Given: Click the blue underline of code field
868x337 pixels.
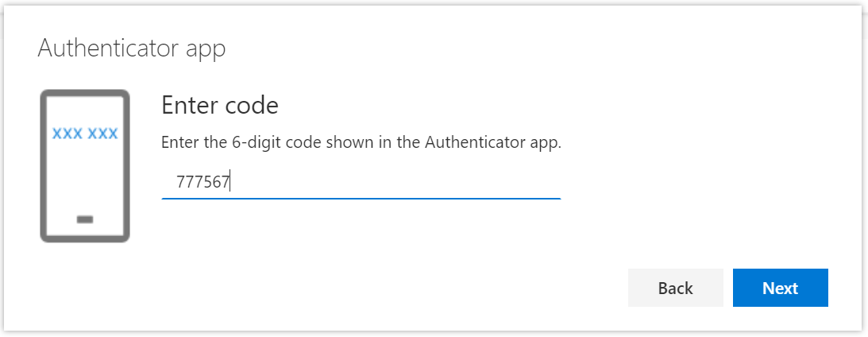Looking at the screenshot, I should click(361, 198).
